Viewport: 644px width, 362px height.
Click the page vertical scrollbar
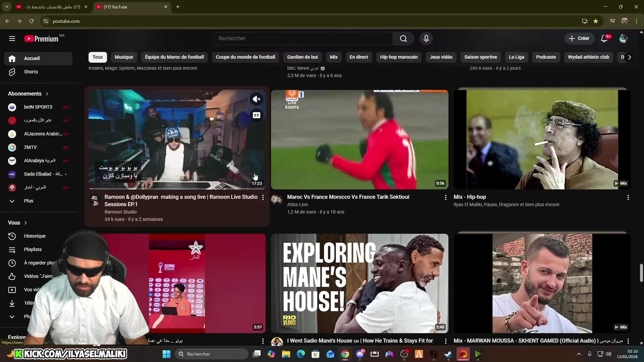point(641,273)
